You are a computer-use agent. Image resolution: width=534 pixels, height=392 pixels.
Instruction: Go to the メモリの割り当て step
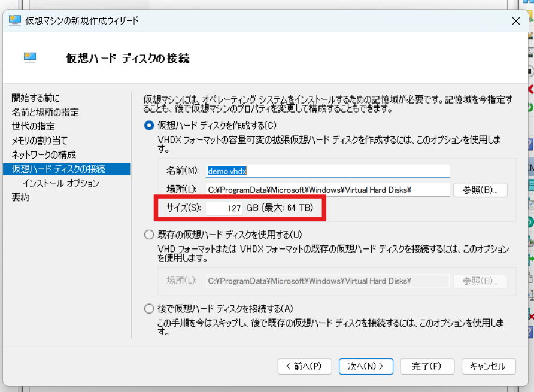40,141
